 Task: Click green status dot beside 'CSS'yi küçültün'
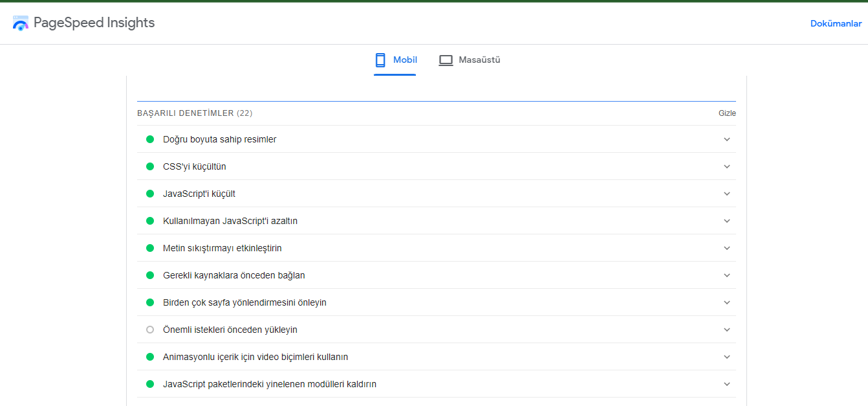(150, 166)
